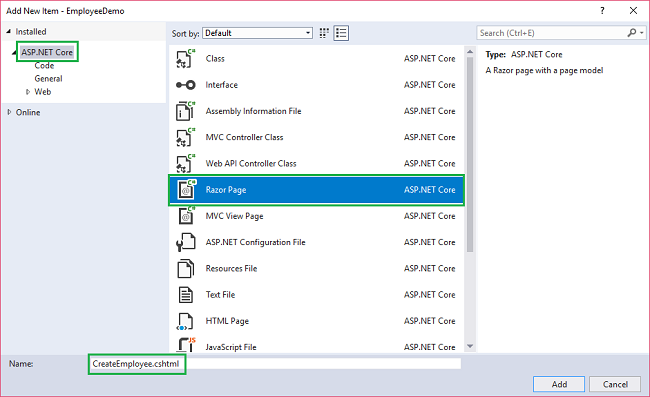Click the 'ASP.NET Configuration File' label
This screenshot has width=650, height=397.
tap(255, 242)
